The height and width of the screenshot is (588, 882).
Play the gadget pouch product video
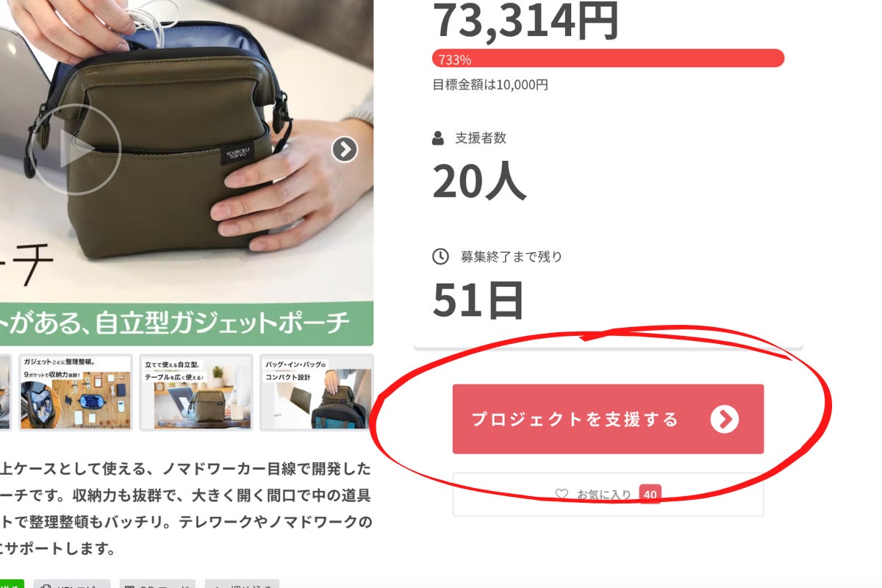[x=74, y=150]
